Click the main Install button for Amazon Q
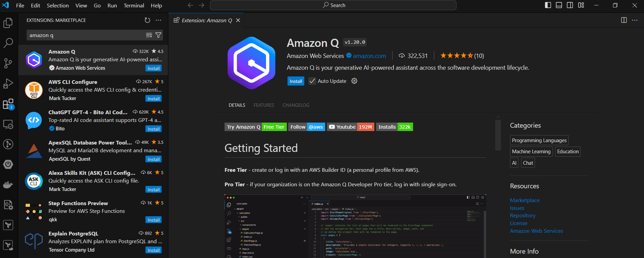644x258 pixels. 296,81
